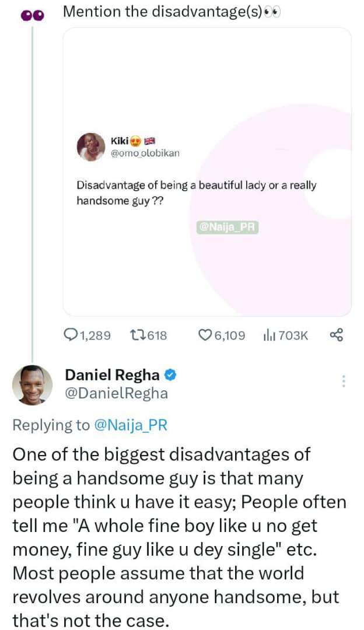Click the Kiki name in the embedded image
The image size is (364, 630).
tap(120, 141)
